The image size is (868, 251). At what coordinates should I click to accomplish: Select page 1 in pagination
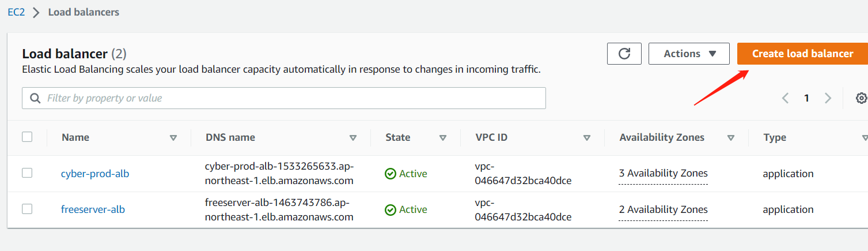tap(807, 98)
